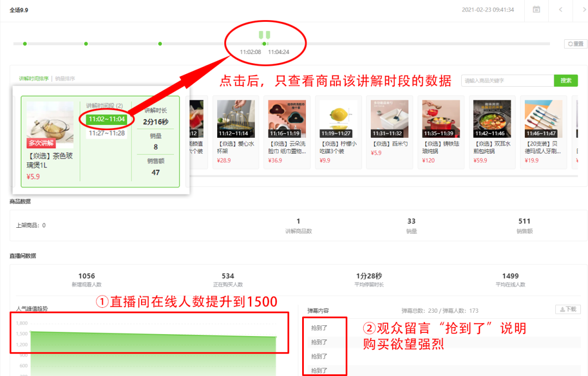The image size is (588, 376).
Task: Click the 直播间数据 section heading
Action: coord(23,256)
